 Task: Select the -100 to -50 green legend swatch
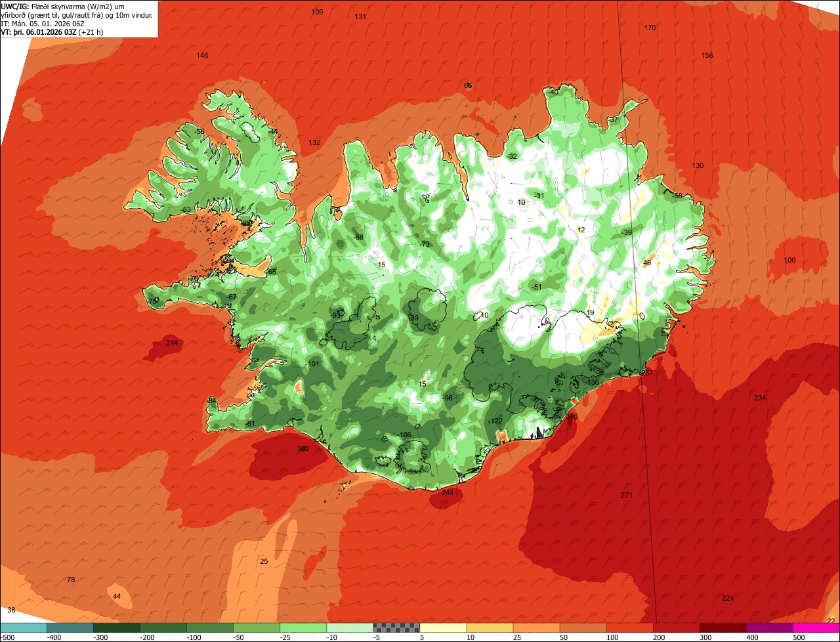[x=210, y=628]
